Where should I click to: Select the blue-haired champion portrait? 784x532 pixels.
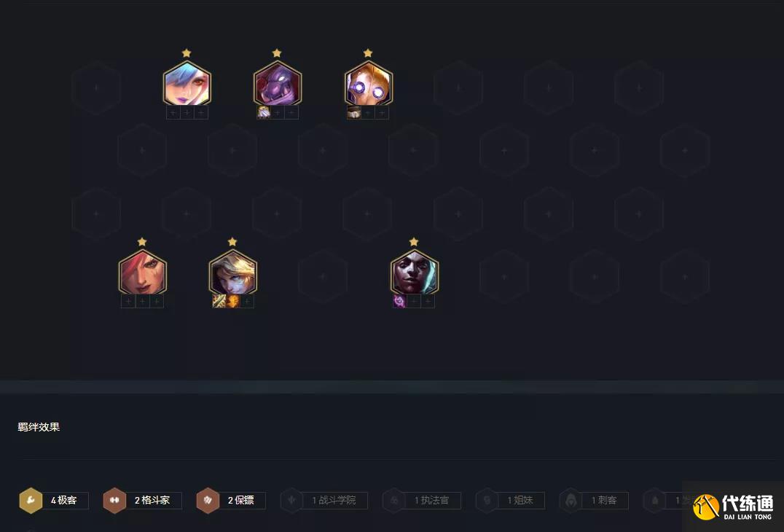(187, 84)
